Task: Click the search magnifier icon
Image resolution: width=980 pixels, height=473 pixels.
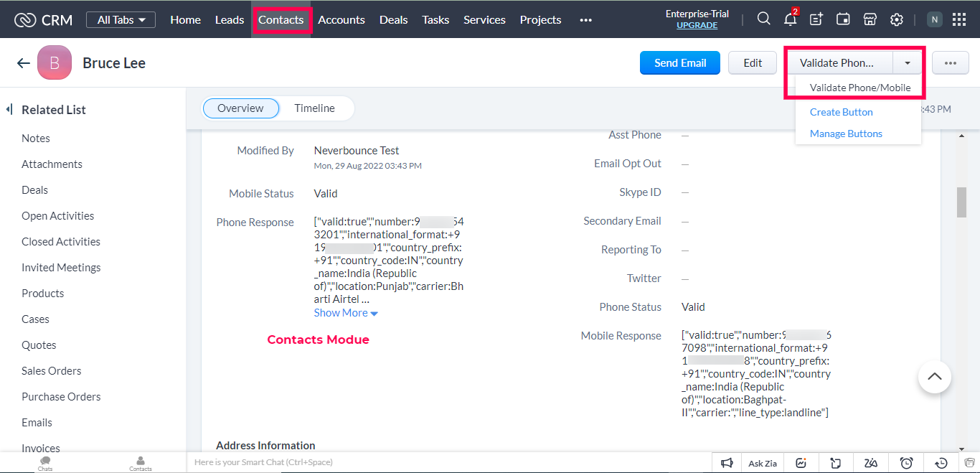Action: (x=764, y=19)
